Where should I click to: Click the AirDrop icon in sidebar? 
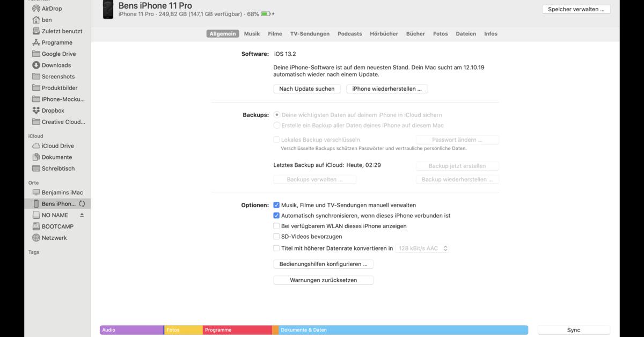point(36,9)
